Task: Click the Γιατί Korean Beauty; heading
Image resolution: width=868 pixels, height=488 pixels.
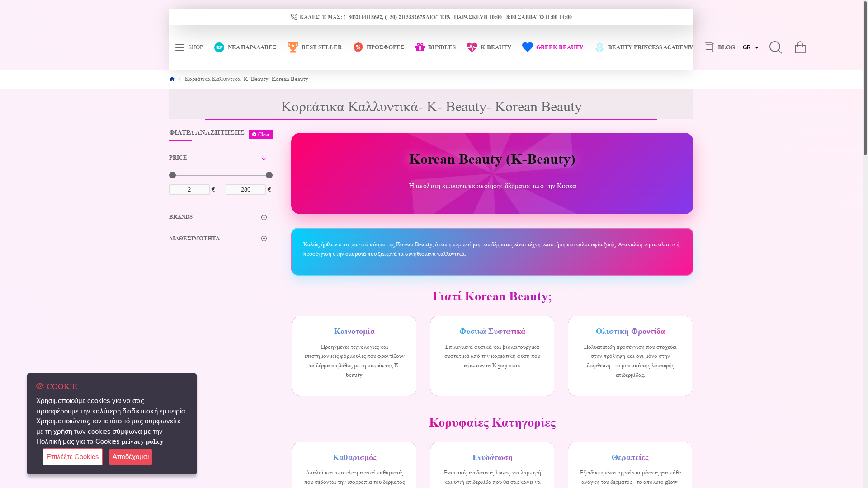Action: click(x=492, y=296)
